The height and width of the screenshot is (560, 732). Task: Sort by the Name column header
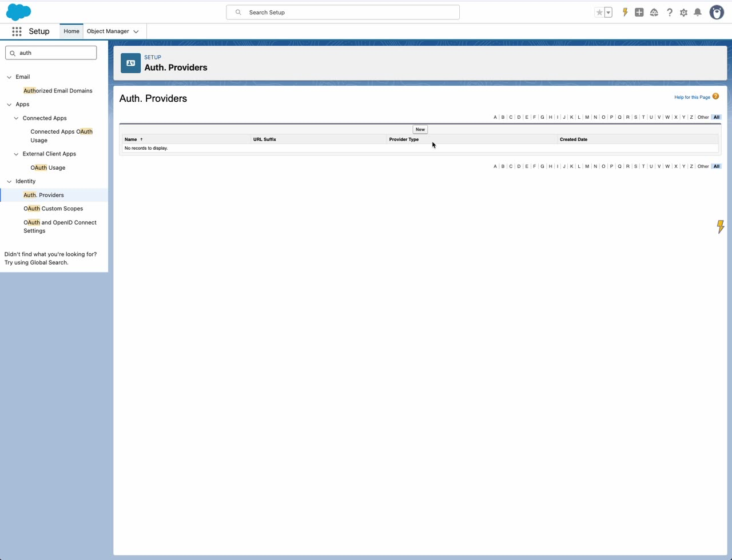click(131, 139)
